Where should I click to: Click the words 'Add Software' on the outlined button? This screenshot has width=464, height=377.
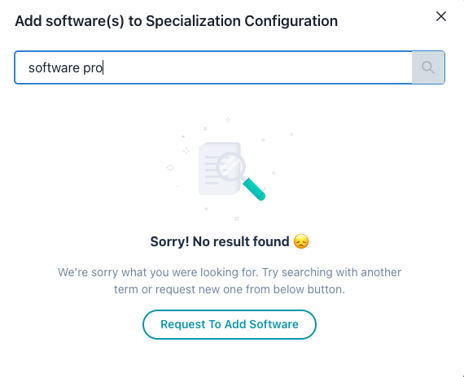coord(261,324)
